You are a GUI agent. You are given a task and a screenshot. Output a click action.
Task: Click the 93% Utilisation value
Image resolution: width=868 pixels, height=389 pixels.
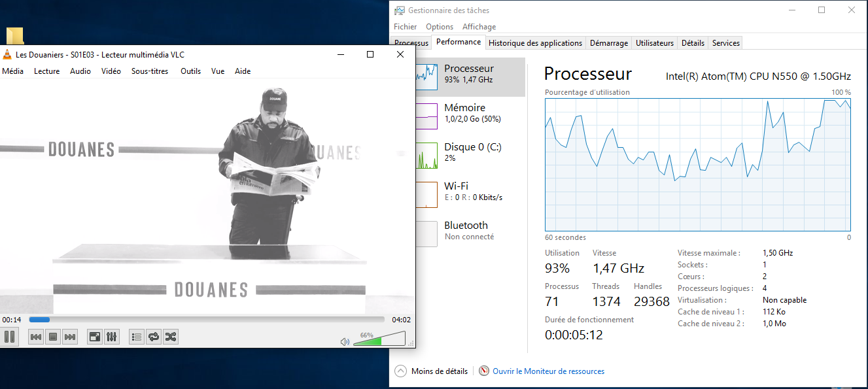[557, 268]
